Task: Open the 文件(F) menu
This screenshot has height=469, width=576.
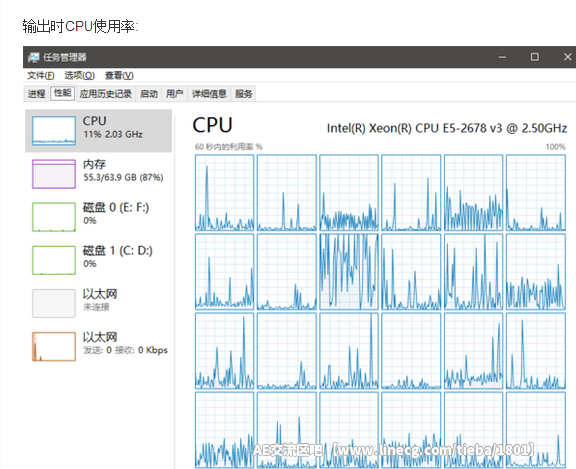Action: click(x=40, y=76)
